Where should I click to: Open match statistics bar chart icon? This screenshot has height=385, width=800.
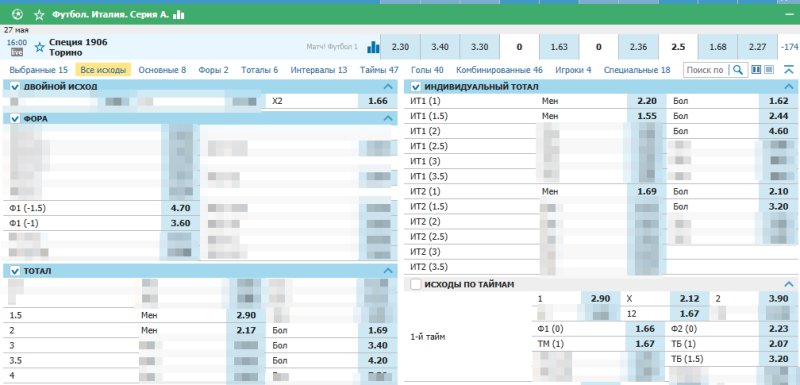click(x=373, y=47)
